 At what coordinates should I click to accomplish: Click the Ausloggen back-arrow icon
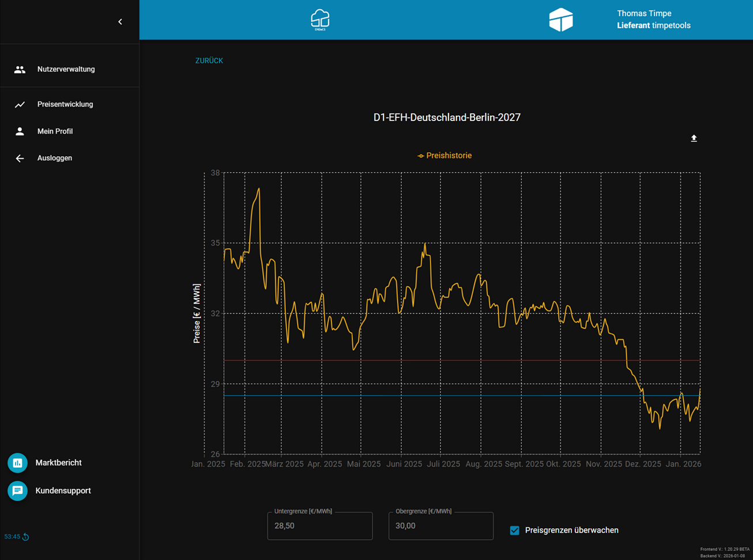[x=20, y=158]
